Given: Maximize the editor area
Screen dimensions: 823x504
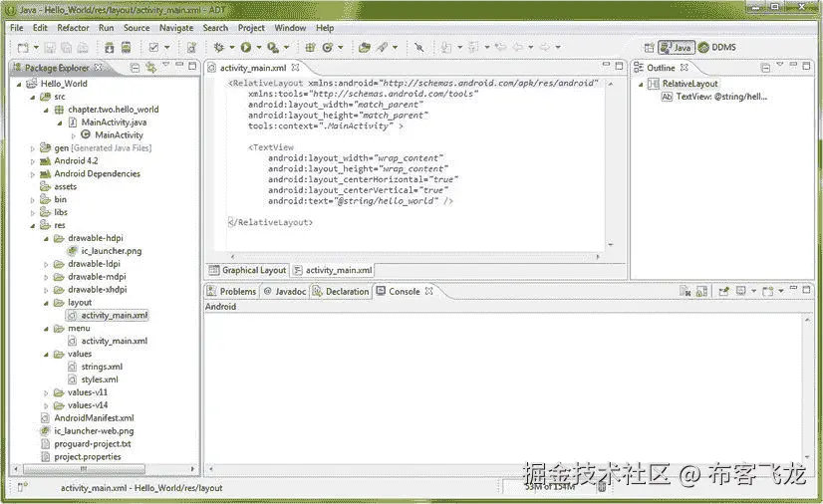Looking at the screenshot, I should pyautogui.click(x=619, y=66).
